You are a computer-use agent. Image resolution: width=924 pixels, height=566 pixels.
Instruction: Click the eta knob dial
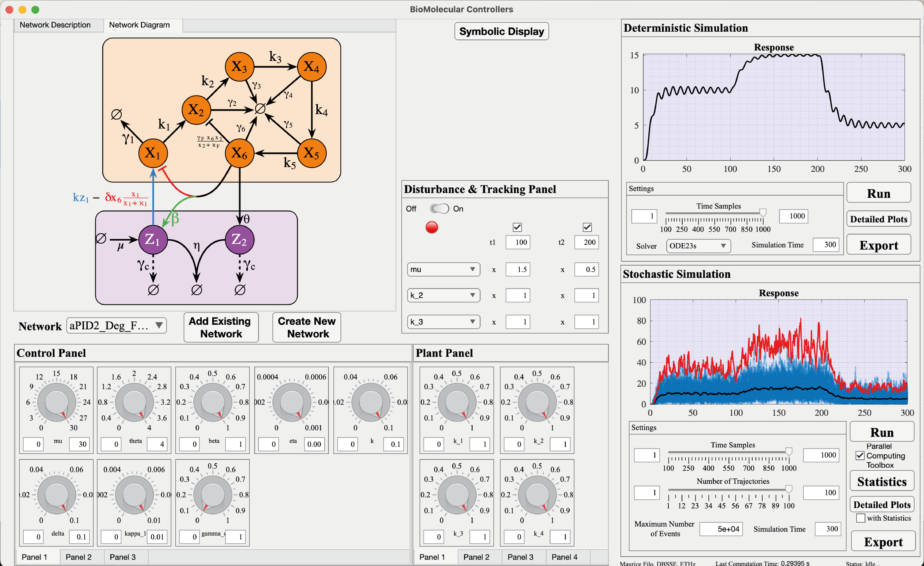292,402
